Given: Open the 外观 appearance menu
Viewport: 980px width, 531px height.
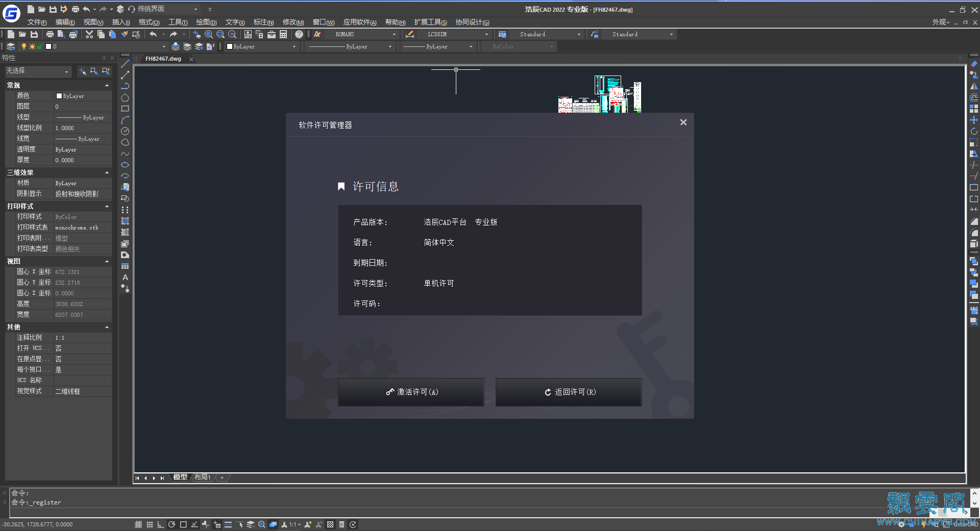Looking at the screenshot, I should (941, 22).
